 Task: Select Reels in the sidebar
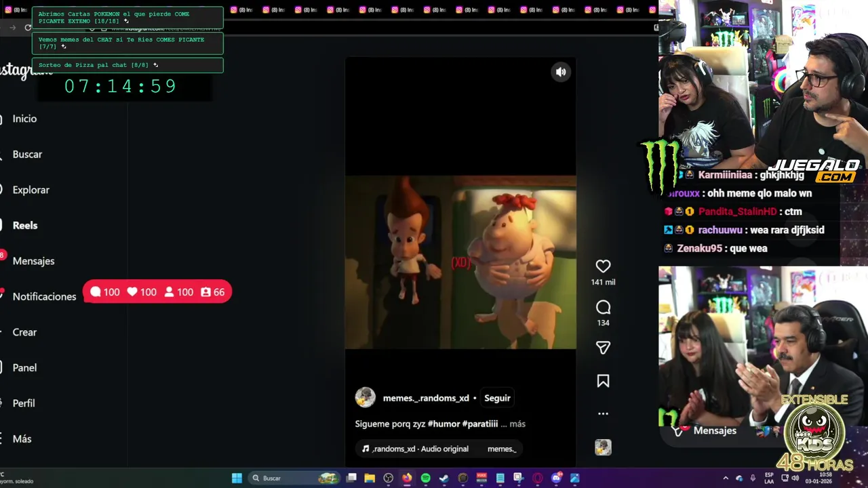click(x=25, y=225)
